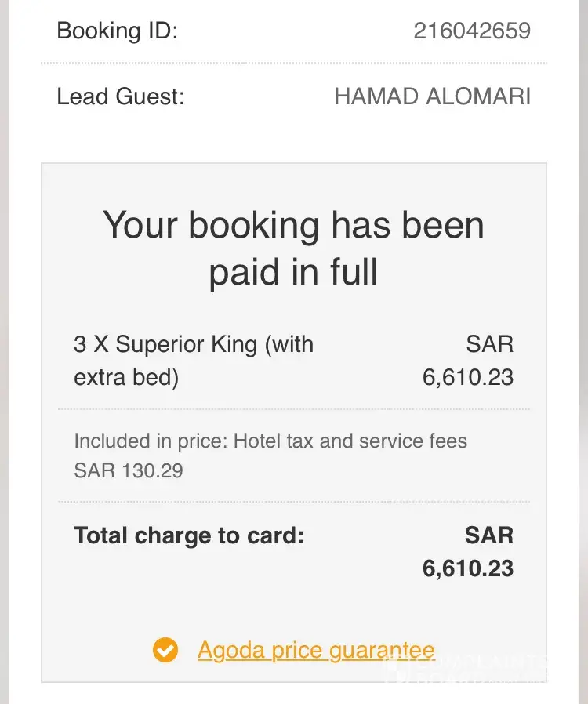This screenshot has height=704, width=588.
Task: Click the watermark logo in bottom corner
Action: pos(470,668)
